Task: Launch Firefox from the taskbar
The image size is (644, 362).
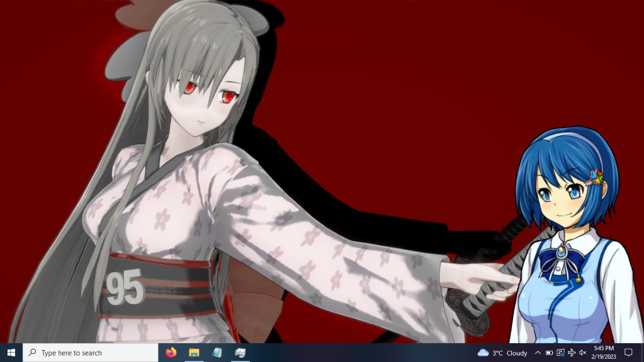Action: coord(171,352)
